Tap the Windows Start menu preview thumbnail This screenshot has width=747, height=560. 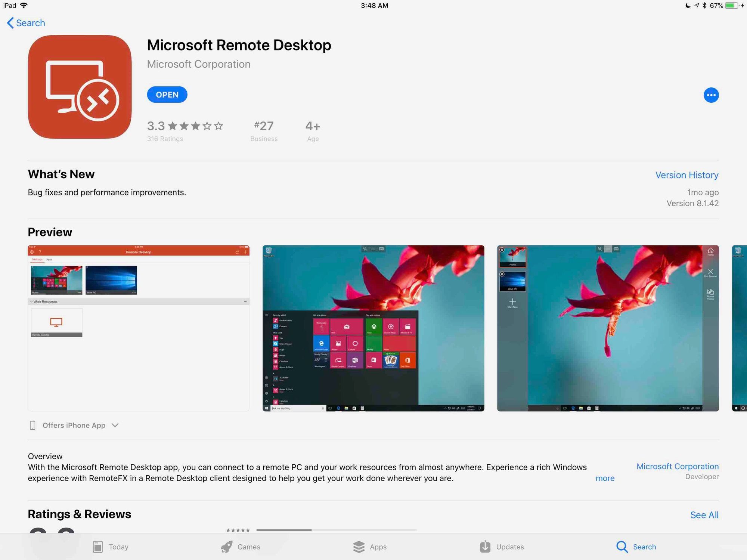pos(374,328)
